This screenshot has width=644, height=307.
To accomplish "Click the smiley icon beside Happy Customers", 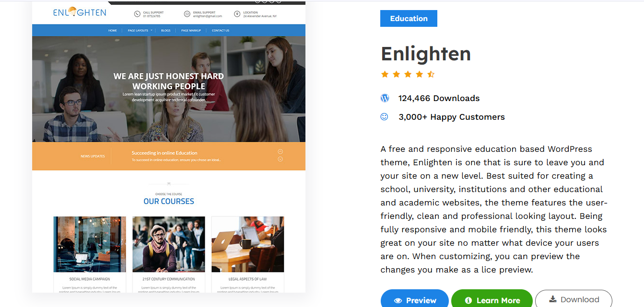I will [x=384, y=116].
